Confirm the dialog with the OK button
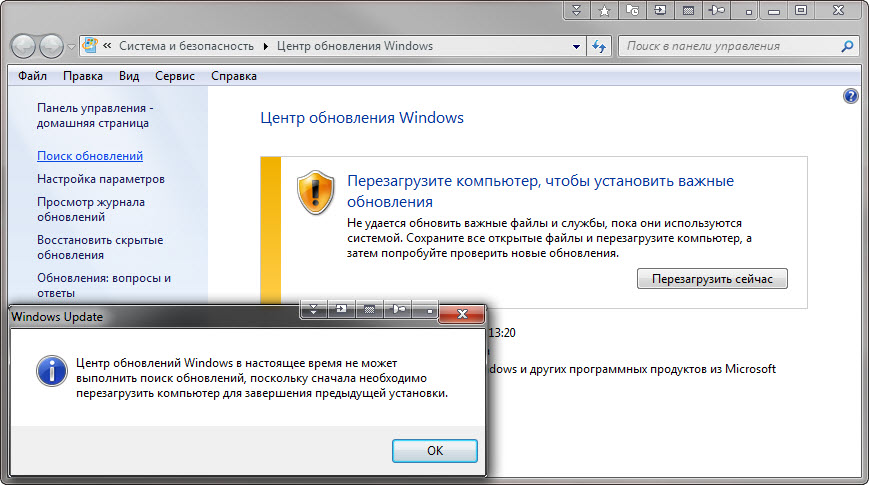The width and height of the screenshot is (869, 485). tap(434, 451)
